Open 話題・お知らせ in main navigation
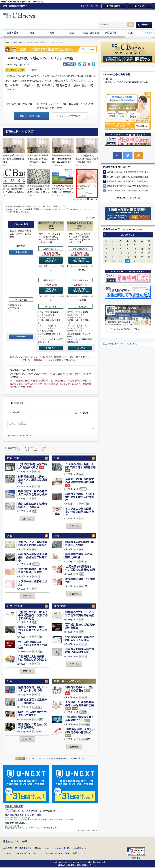155x868 pixels. [x=91, y=33]
